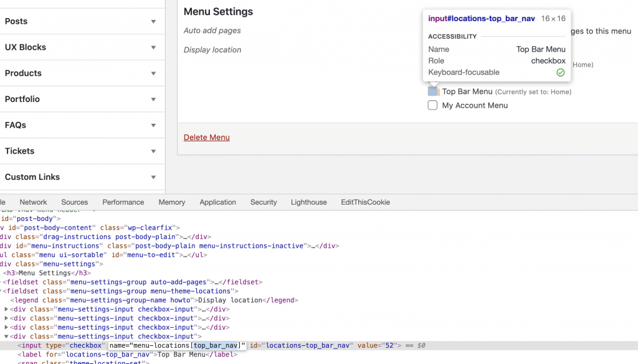Click the Posts panel title
This screenshot has height=364, width=638.
click(16, 21)
